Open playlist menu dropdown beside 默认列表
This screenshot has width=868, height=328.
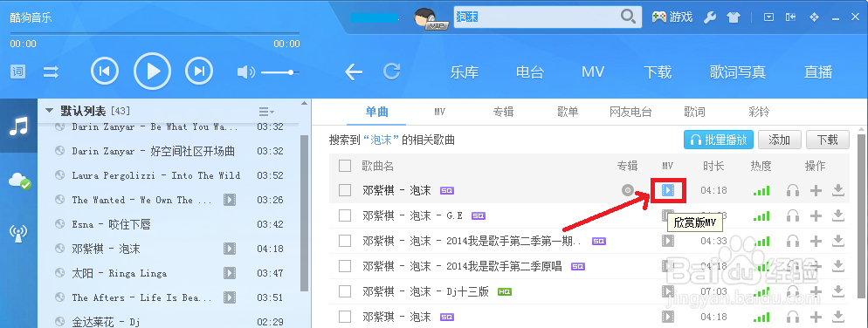click(x=266, y=111)
